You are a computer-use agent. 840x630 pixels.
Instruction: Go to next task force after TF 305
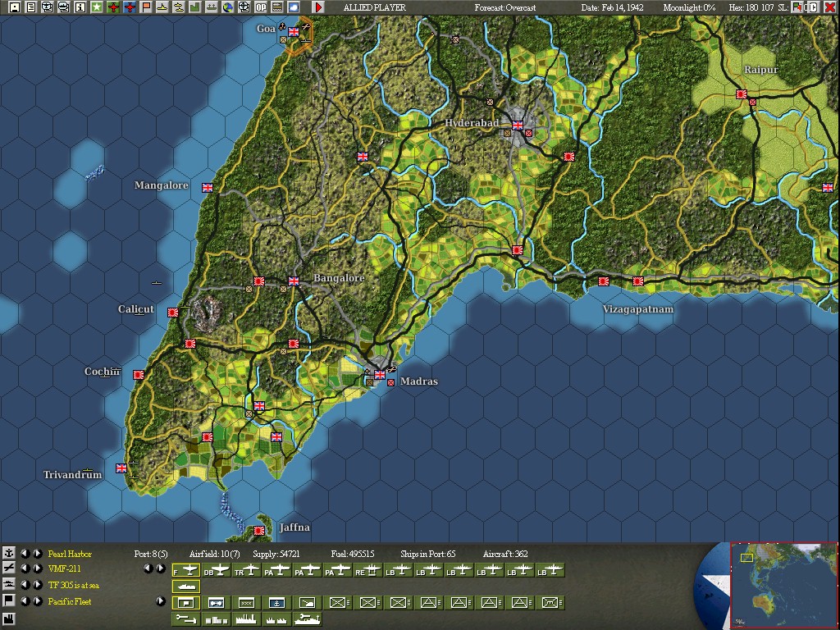pos(38,584)
